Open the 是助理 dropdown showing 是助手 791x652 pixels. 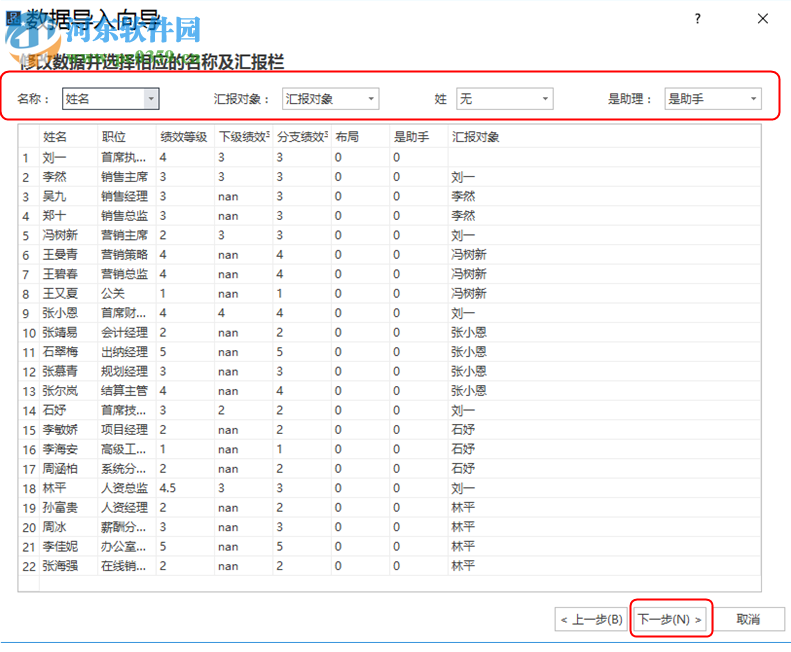click(713, 98)
